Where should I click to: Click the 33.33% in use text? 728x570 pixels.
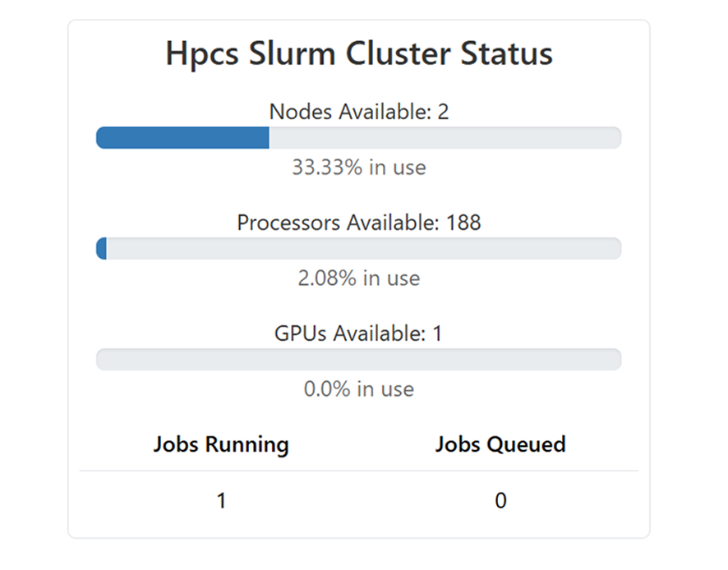tap(359, 167)
